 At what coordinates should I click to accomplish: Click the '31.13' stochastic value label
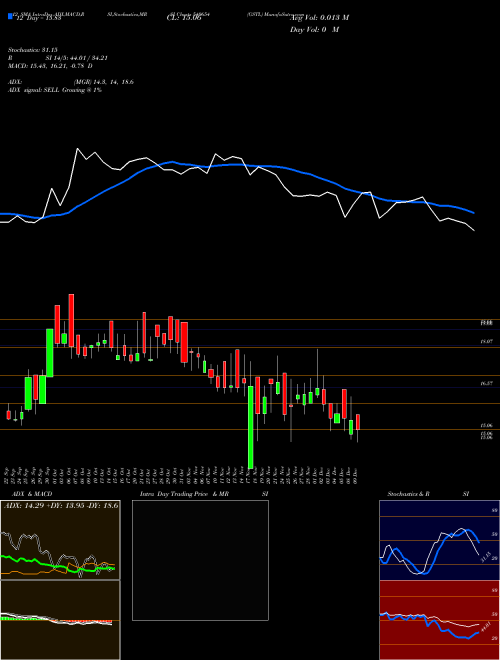tap(485, 557)
